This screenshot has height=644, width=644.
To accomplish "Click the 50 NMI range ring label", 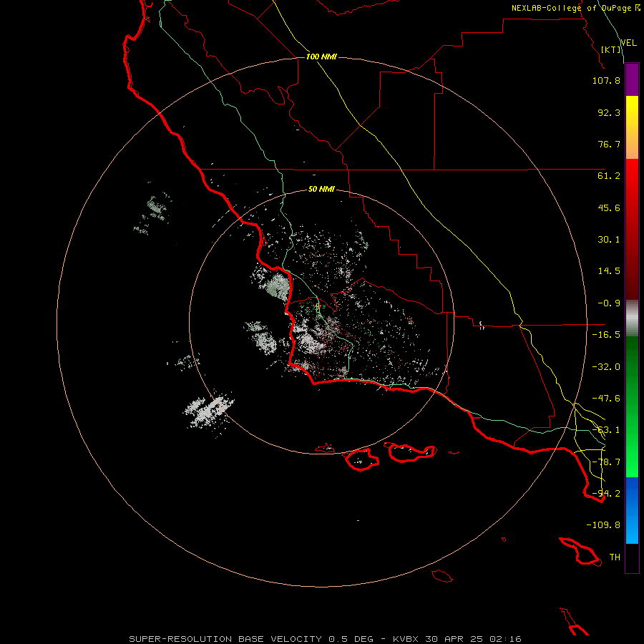I will pyautogui.click(x=321, y=190).
